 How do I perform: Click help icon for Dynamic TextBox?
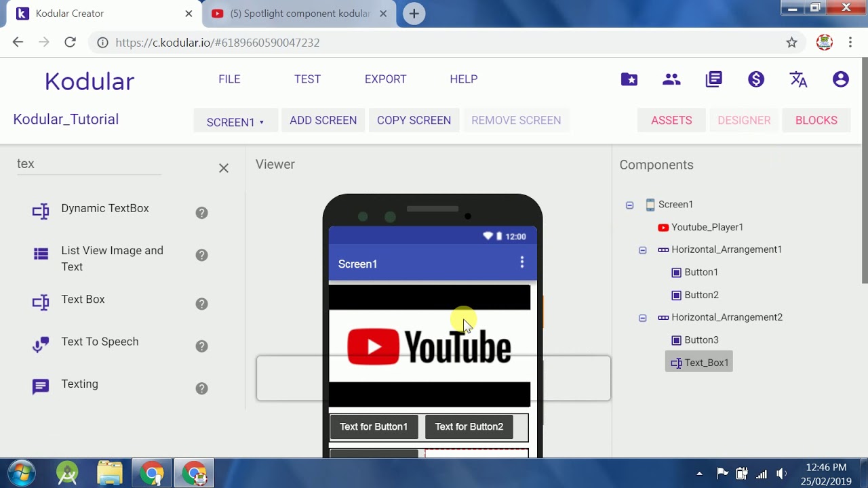coord(201,213)
